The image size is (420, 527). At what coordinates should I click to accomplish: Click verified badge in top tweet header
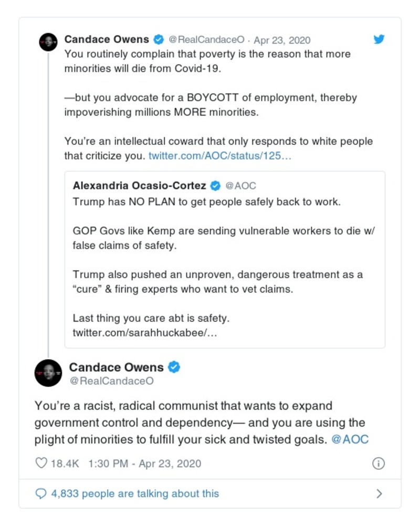pyautogui.click(x=158, y=40)
